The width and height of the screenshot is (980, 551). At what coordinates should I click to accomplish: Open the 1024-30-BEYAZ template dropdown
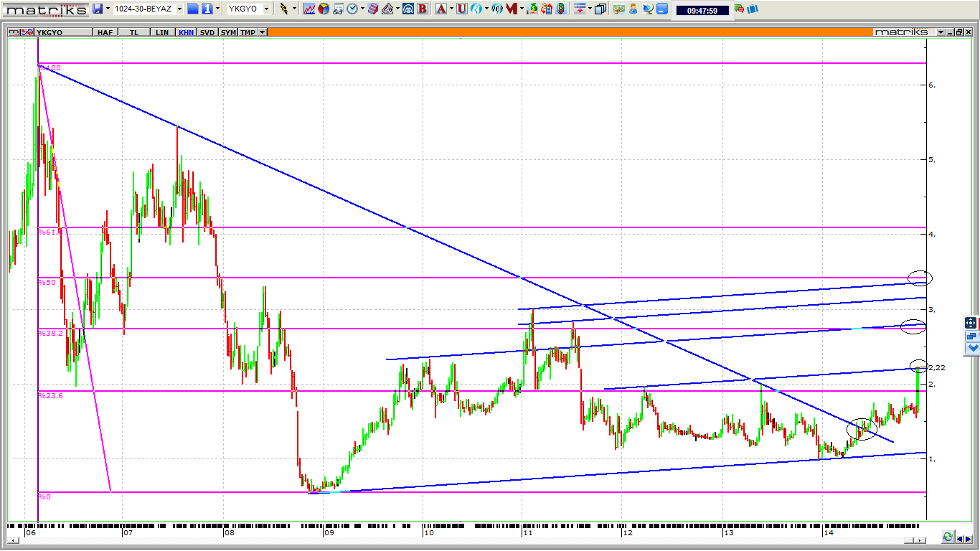(179, 9)
